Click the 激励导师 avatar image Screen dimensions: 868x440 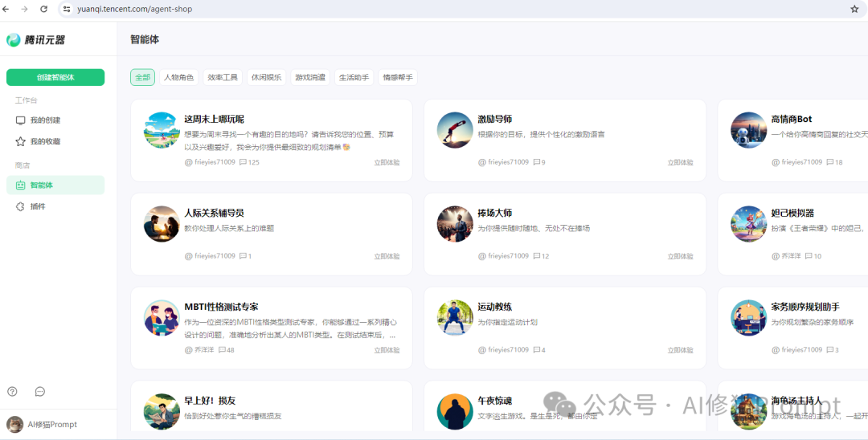point(455,130)
